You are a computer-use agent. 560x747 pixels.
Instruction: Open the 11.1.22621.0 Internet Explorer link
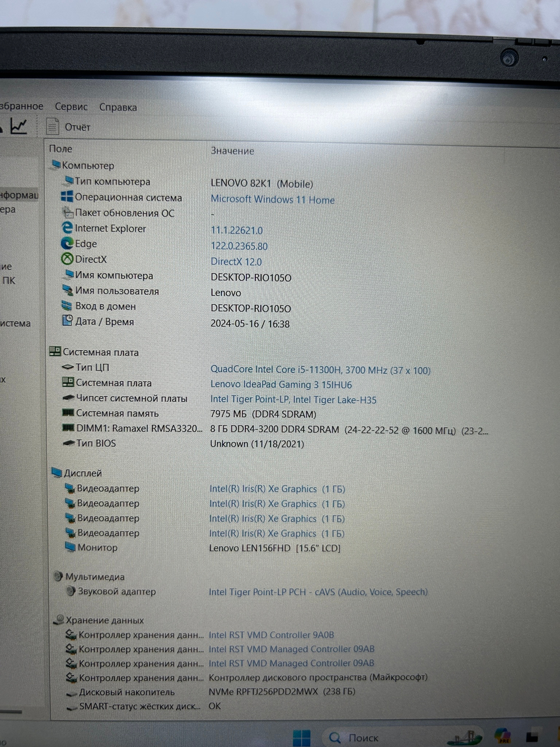[x=236, y=230]
